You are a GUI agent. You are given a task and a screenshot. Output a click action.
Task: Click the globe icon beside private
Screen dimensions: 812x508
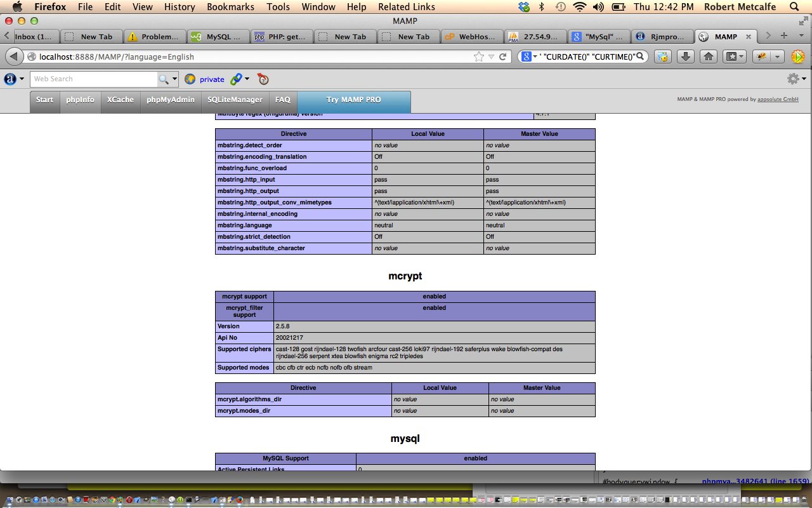coord(190,79)
